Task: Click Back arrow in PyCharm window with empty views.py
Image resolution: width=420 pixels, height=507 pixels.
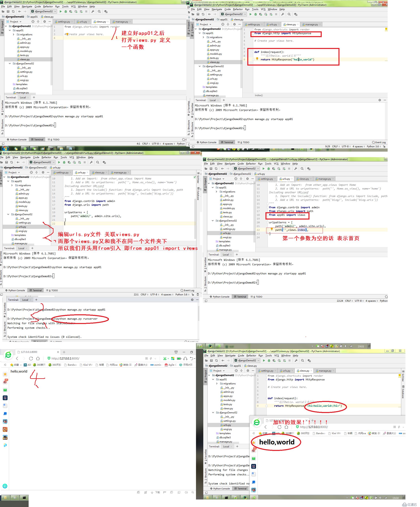Action: pyautogui.click(x=20, y=11)
